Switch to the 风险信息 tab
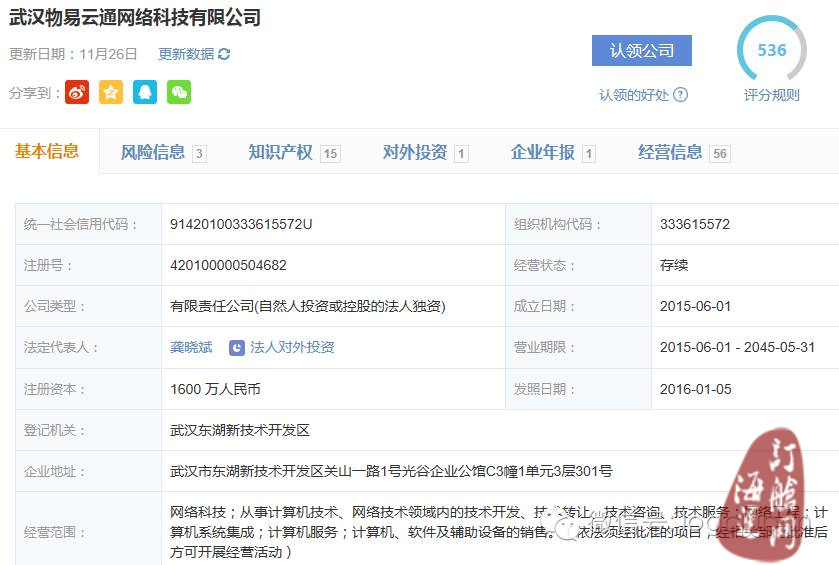839x565 pixels. 163,153
